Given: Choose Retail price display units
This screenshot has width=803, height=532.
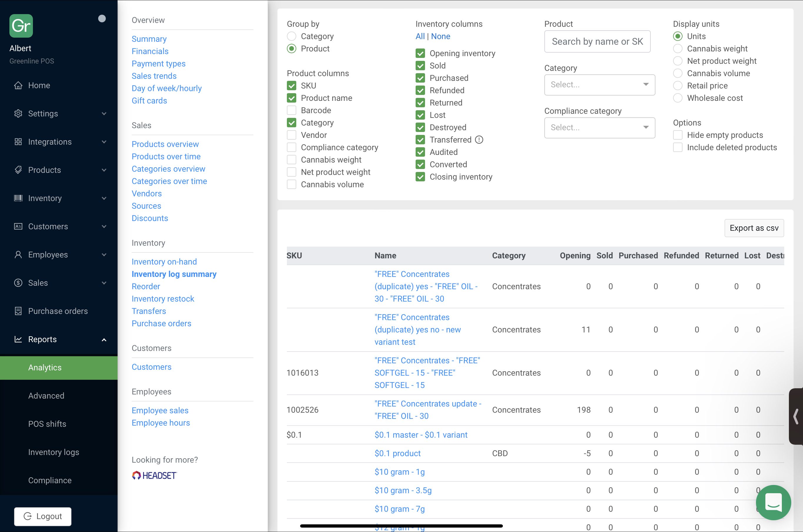Looking at the screenshot, I should click(x=677, y=86).
